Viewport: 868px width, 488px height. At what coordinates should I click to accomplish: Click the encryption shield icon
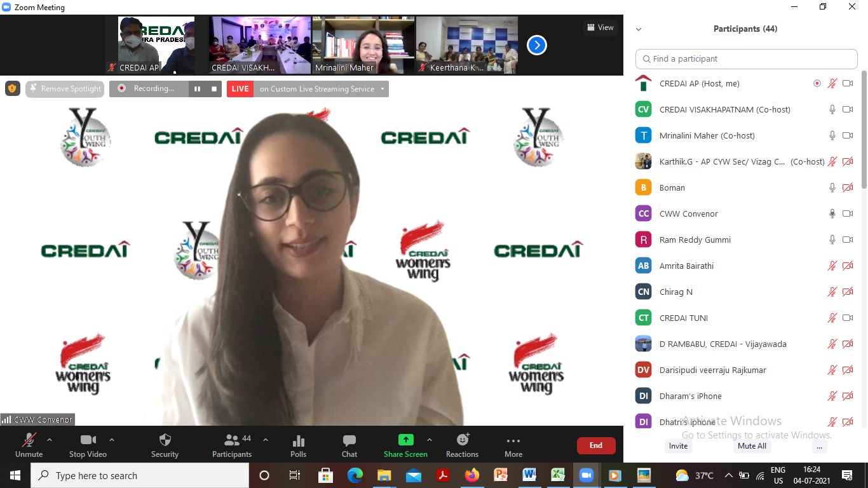tap(13, 88)
